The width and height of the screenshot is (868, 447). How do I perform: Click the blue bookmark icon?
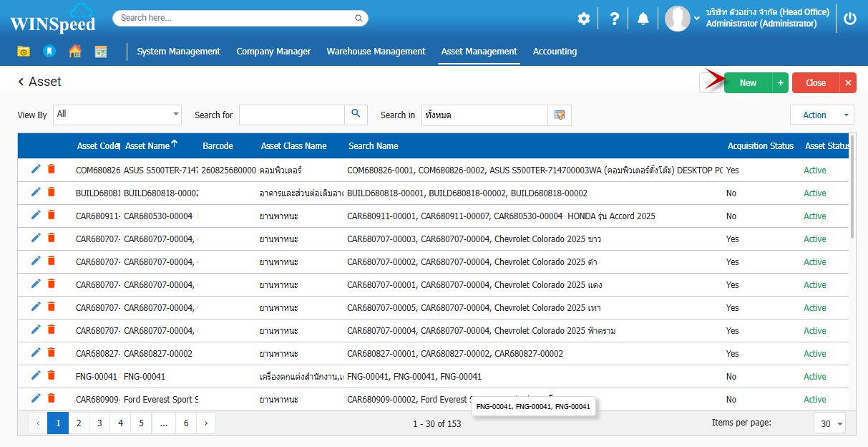49,52
